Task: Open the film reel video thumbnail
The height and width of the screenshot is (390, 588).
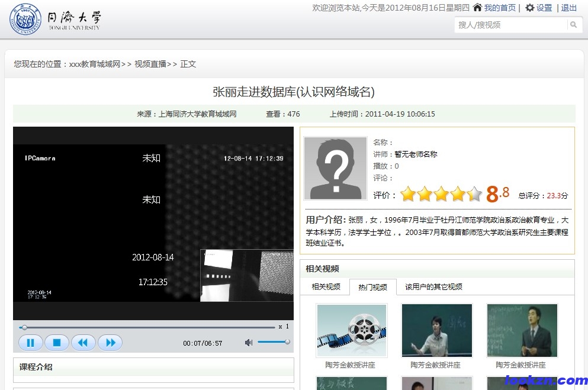Action: [x=352, y=330]
